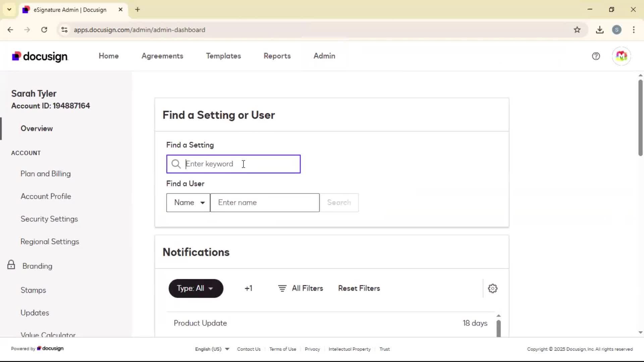Click the Powered by Docusign footer logo
Viewport: 644px width, 362px height.
tap(50, 349)
